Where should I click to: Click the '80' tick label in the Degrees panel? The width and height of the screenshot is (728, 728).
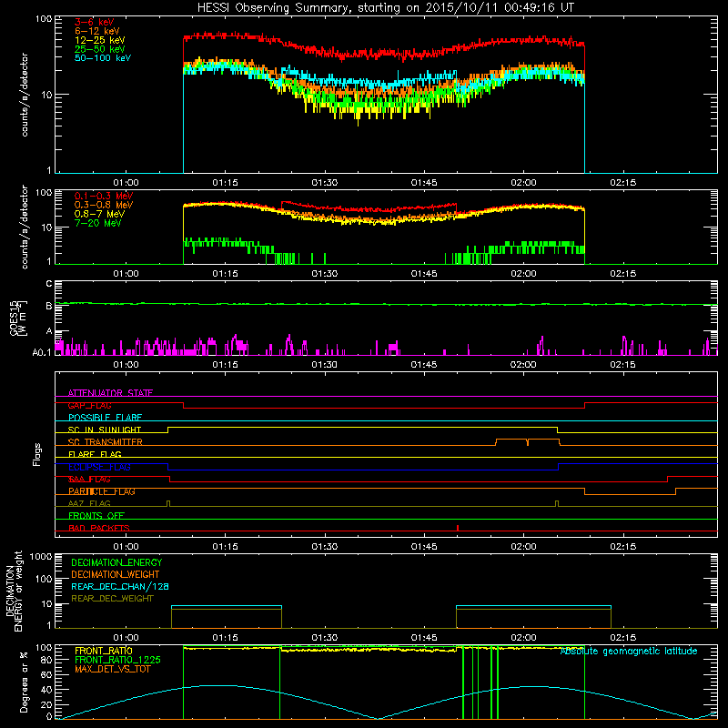[x=46, y=660]
